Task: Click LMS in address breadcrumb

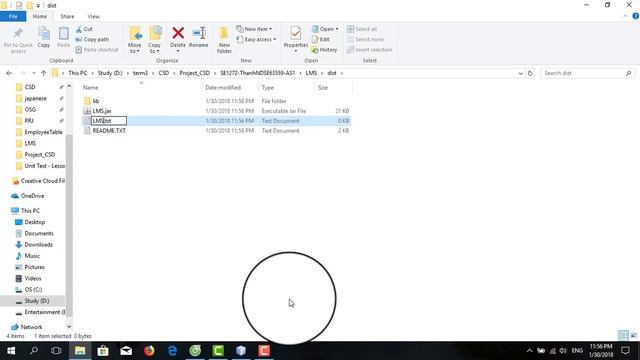Action: coord(311,73)
